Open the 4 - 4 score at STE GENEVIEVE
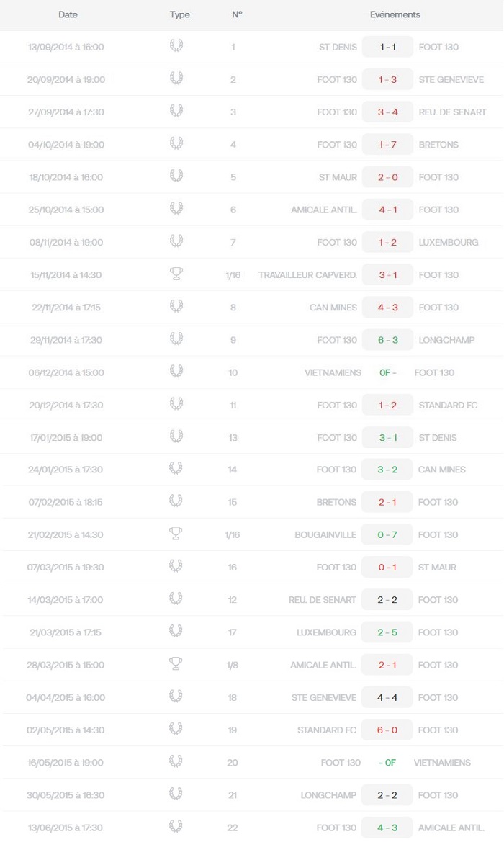The width and height of the screenshot is (504, 842). click(387, 697)
